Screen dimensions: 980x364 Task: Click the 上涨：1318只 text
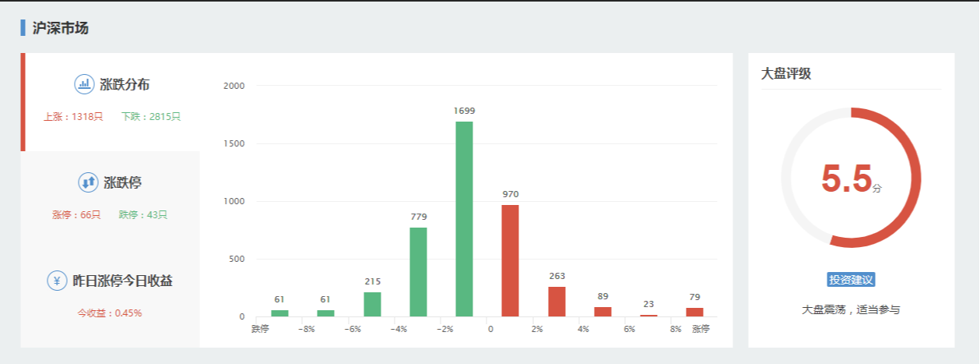[x=73, y=117]
